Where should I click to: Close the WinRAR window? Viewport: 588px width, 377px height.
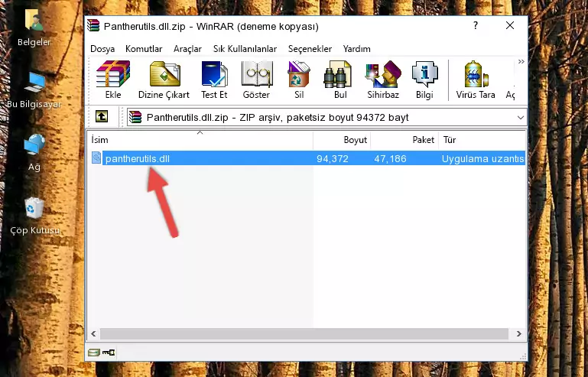pos(510,25)
